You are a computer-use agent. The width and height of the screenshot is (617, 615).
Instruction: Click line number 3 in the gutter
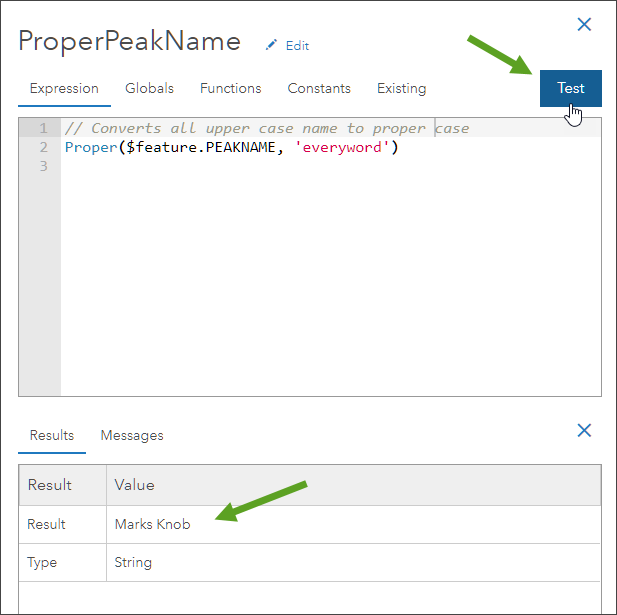[43, 166]
